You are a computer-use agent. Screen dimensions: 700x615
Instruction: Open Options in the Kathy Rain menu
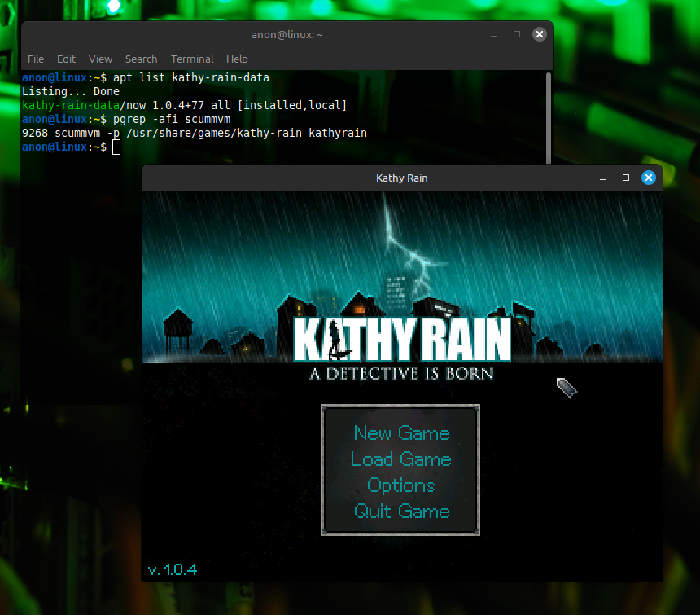click(401, 485)
